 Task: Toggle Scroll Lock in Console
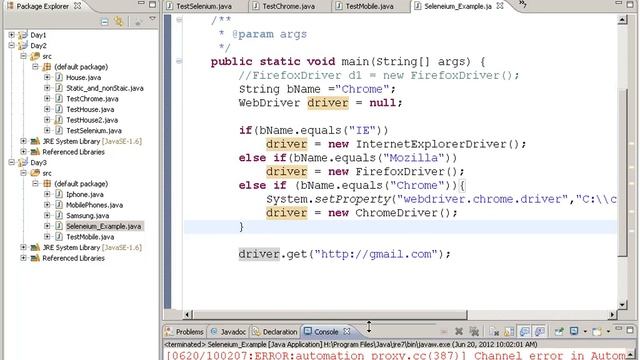(509, 331)
